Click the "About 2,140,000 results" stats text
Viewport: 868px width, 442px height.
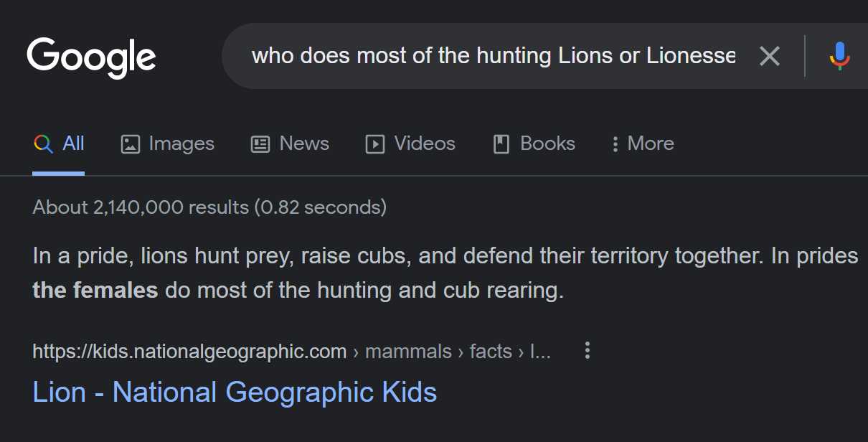[x=209, y=208]
